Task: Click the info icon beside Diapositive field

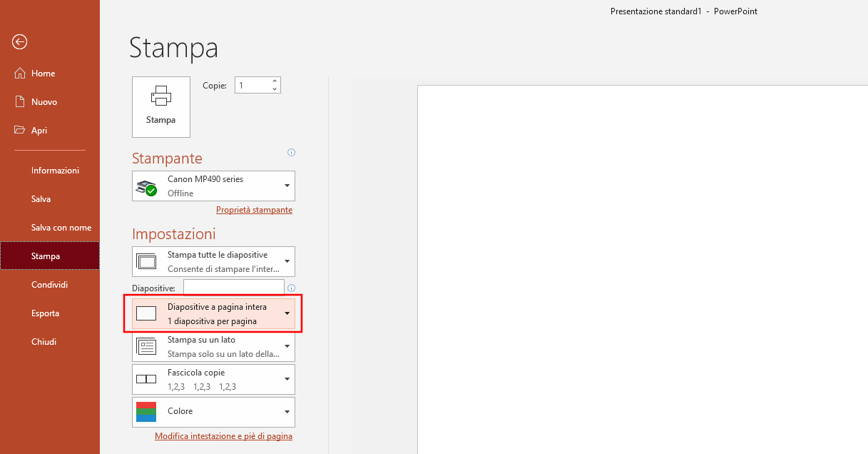Action: (x=291, y=288)
